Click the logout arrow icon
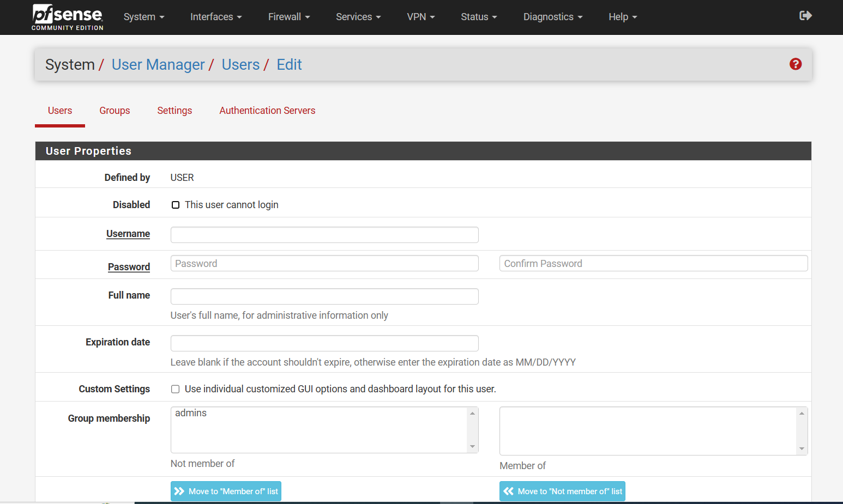Image resolution: width=843 pixels, height=504 pixels. pos(805,16)
